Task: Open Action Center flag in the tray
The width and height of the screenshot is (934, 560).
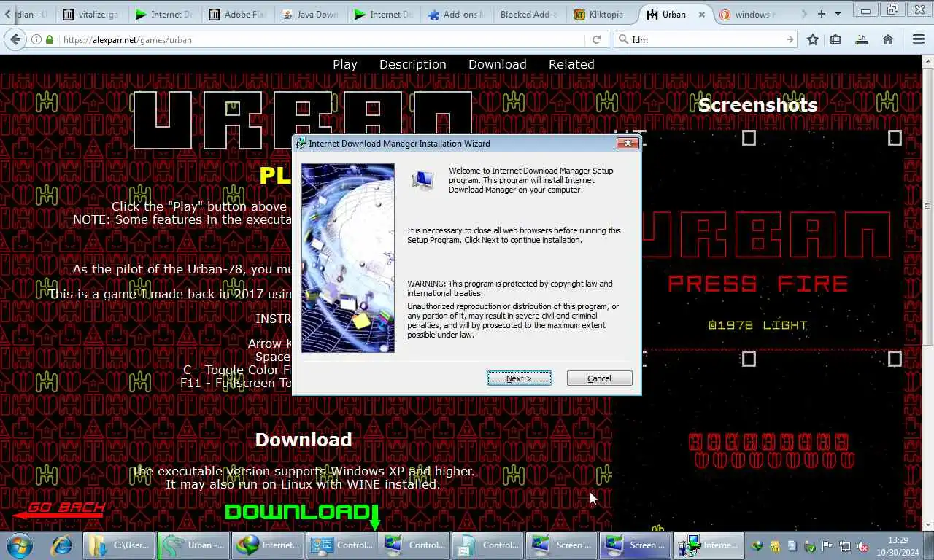Action: pyautogui.click(x=827, y=546)
